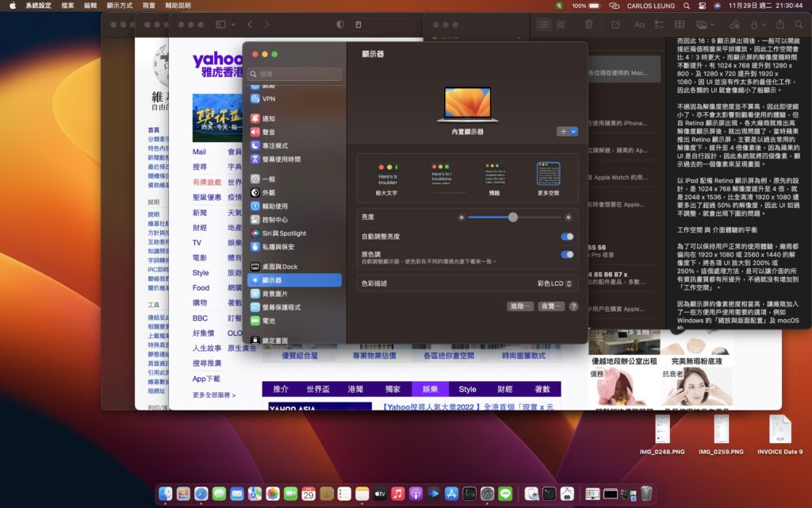Toggle 自動調整亮度 auto brightness switch
The image size is (812, 508).
pos(567,237)
